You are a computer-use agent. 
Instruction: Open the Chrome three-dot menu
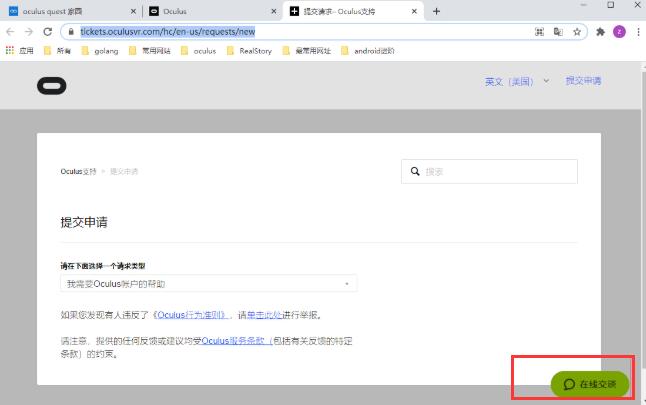tap(637, 31)
